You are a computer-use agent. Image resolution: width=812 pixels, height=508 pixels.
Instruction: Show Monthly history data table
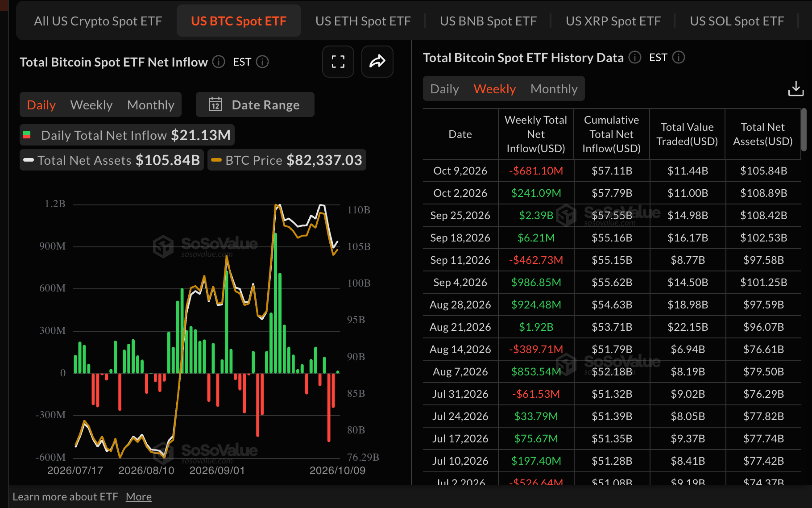click(554, 89)
